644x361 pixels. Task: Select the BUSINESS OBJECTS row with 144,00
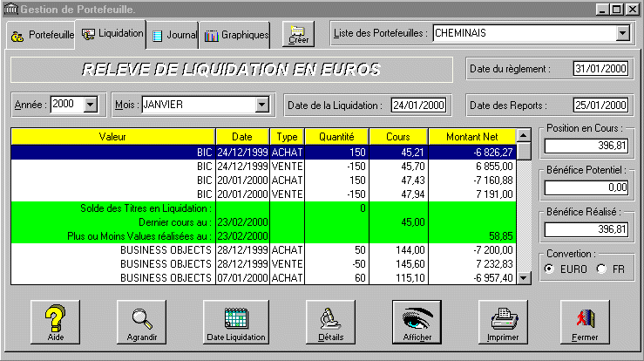264,250
